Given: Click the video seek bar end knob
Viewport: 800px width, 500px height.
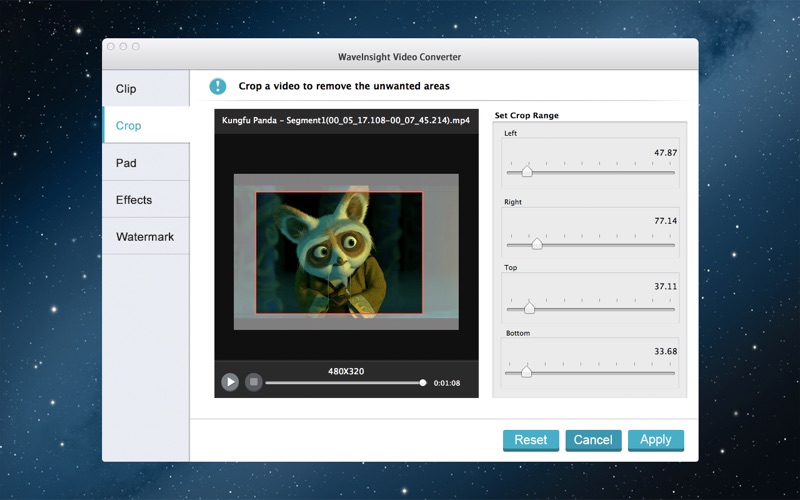Looking at the screenshot, I should point(422,383).
